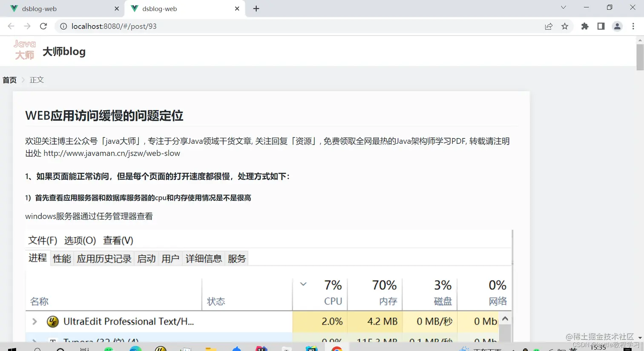Open the 应用历史记录 tab
Screen dimensions: 644x351
(104, 259)
